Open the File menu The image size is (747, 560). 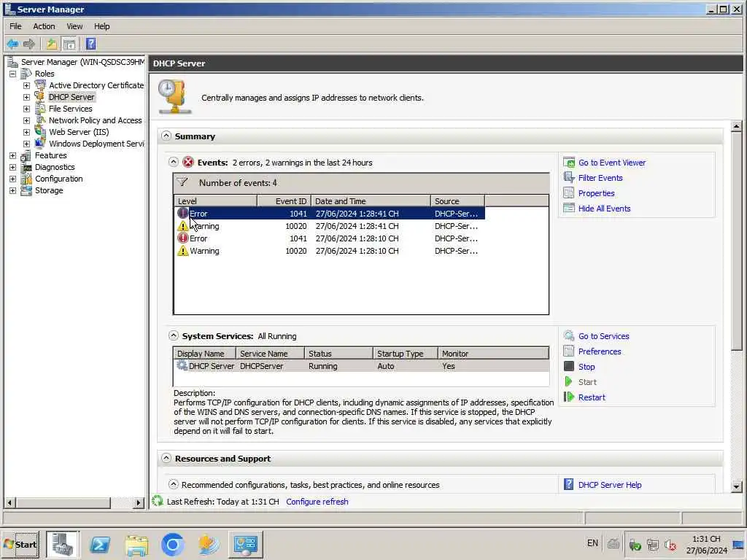coord(15,26)
